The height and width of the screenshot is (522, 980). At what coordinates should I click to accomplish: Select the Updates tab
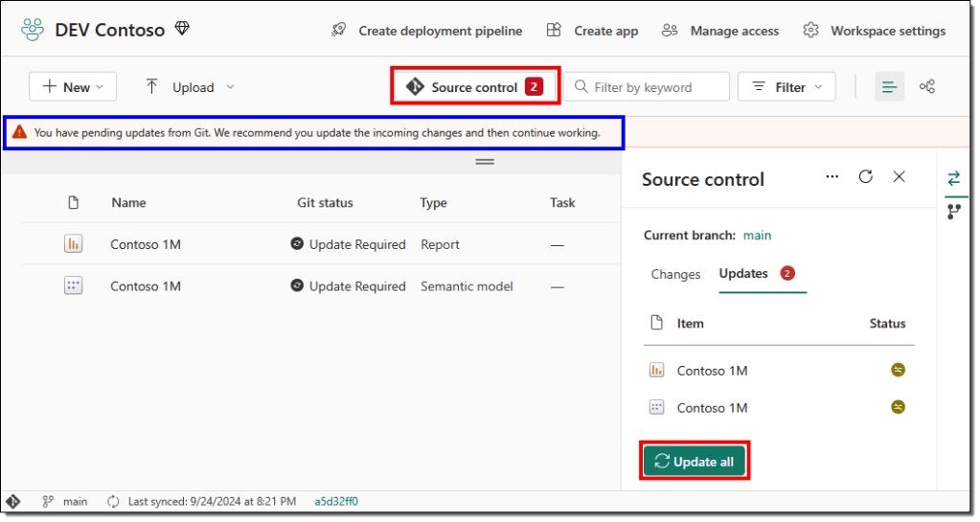tap(744, 274)
